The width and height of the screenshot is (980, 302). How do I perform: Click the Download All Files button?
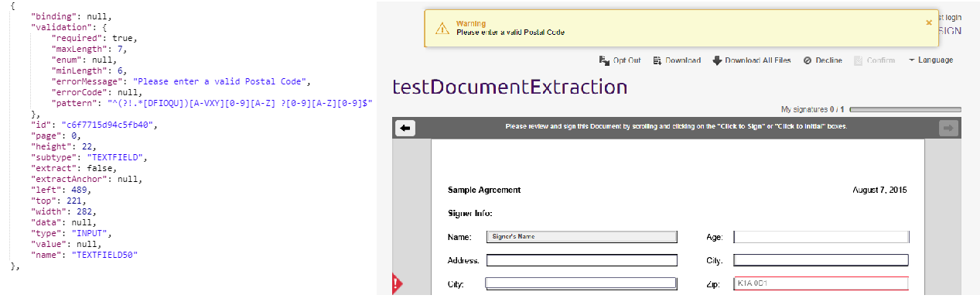(752, 60)
